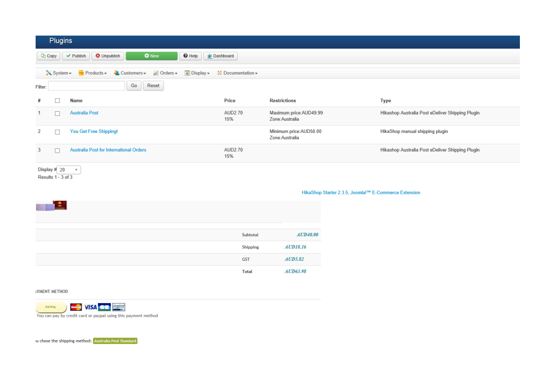Open the Customers menu
Viewport: 555px width, 392px height.
pos(130,73)
